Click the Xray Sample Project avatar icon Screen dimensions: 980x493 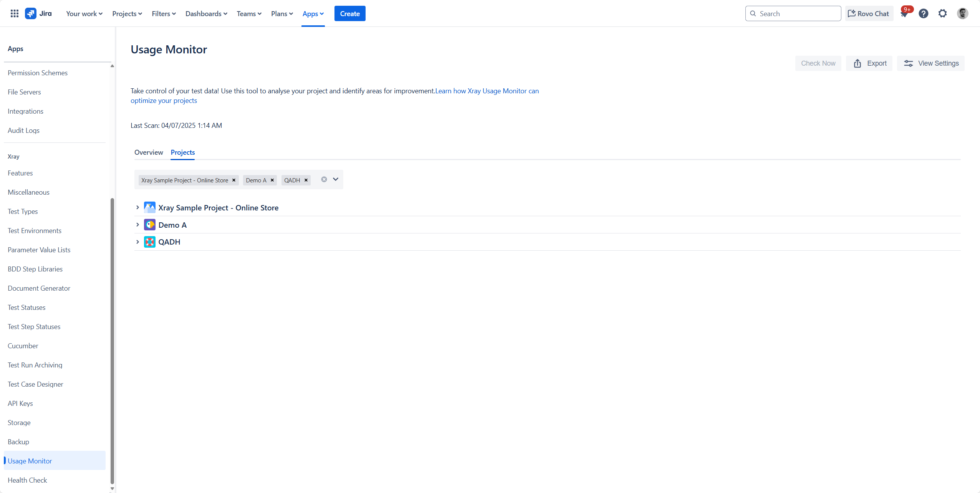coord(150,207)
